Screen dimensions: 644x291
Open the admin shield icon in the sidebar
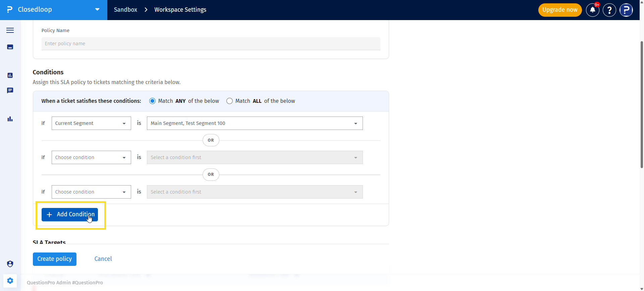tap(10, 264)
